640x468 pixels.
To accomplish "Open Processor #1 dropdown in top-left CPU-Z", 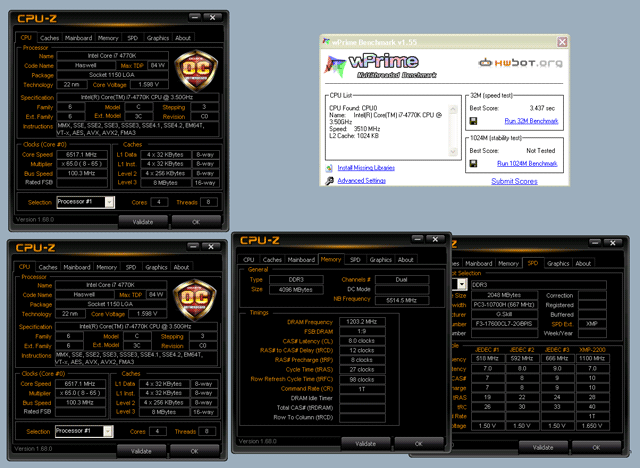I will [x=109, y=202].
